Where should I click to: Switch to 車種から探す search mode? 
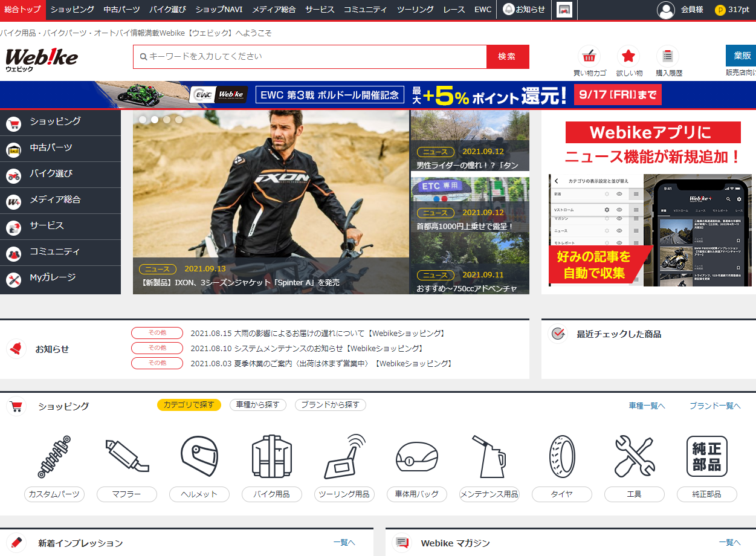tap(258, 405)
